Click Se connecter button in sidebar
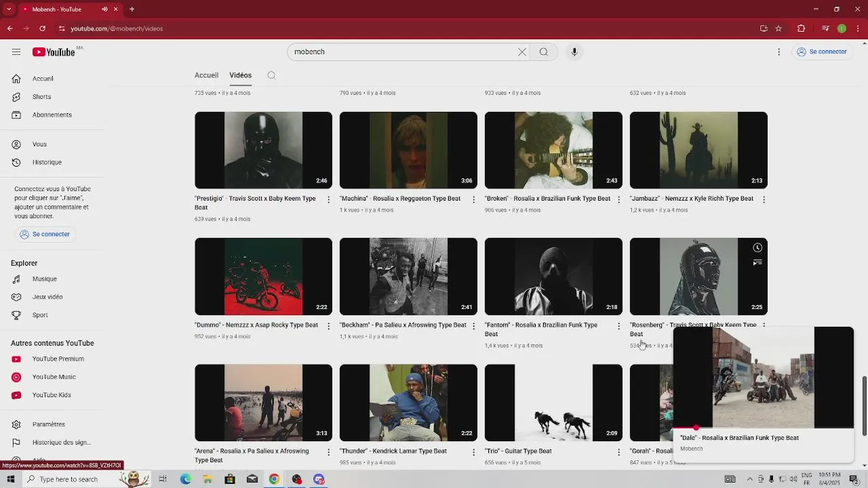Viewport: 868px width, 488px height. click(45, 234)
